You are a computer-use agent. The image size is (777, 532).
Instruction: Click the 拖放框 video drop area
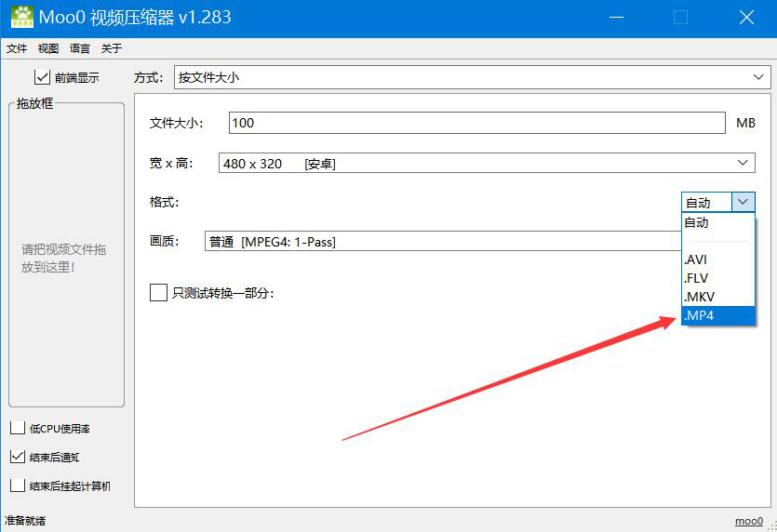(66, 255)
